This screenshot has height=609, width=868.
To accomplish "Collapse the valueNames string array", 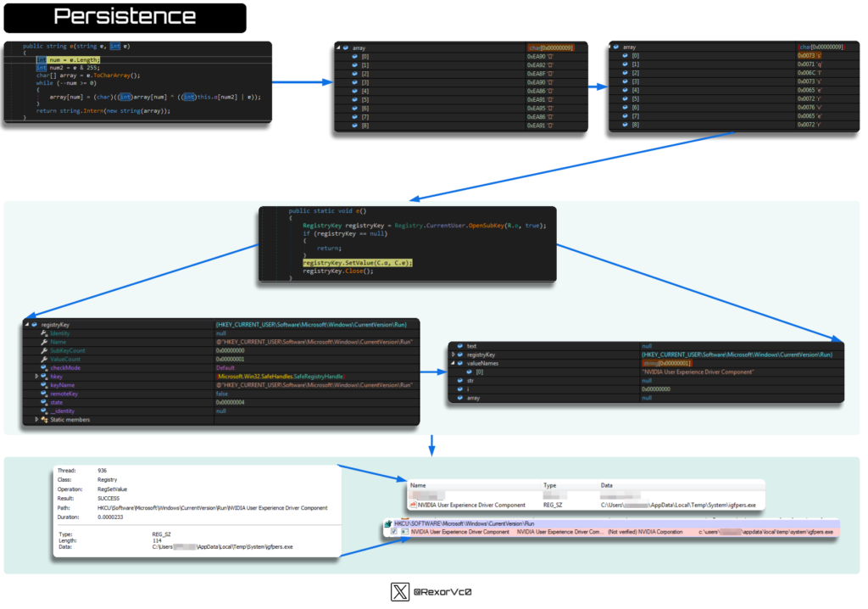I will point(452,363).
